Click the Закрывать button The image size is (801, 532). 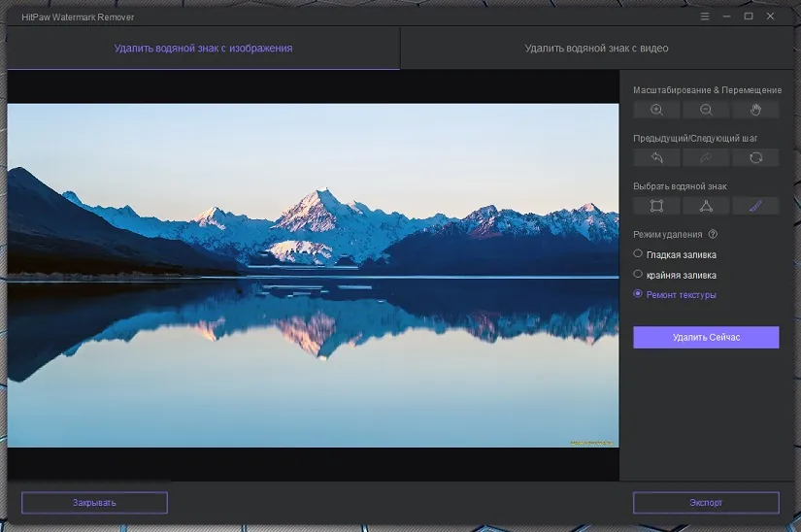pyautogui.click(x=94, y=503)
